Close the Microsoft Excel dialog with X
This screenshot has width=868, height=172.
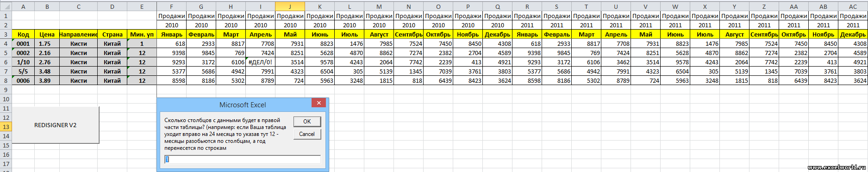(318, 103)
